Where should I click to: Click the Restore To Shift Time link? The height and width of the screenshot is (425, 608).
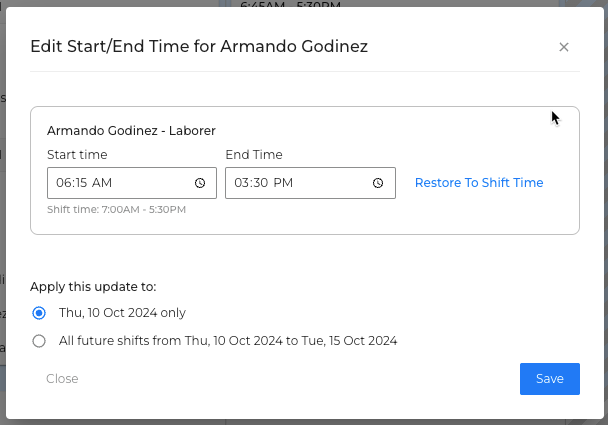479,183
